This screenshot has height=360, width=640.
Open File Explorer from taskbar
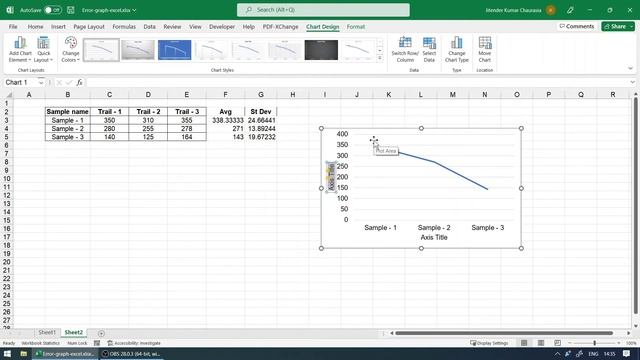[x=24, y=354]
